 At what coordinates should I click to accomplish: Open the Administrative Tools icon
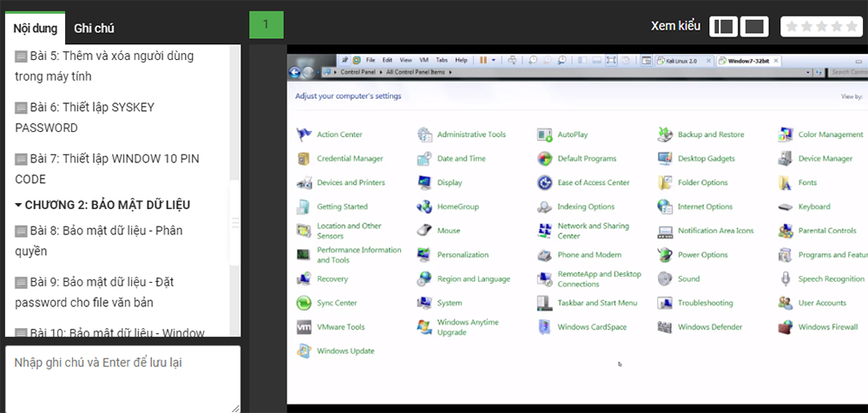click(x=424, y=134)
